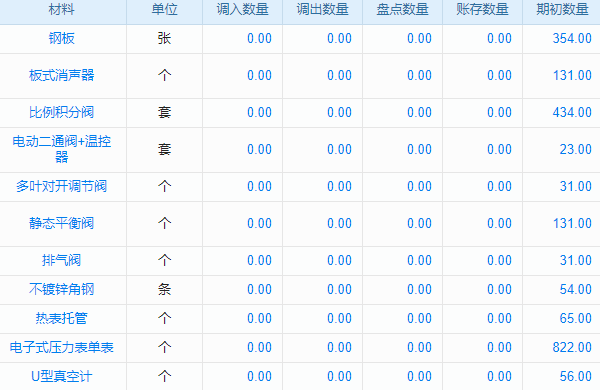Viewport: 600px width, 390px height.
Task: Click the 调出数量 column header
Action: pyautogui.click(x=323, y=10)
